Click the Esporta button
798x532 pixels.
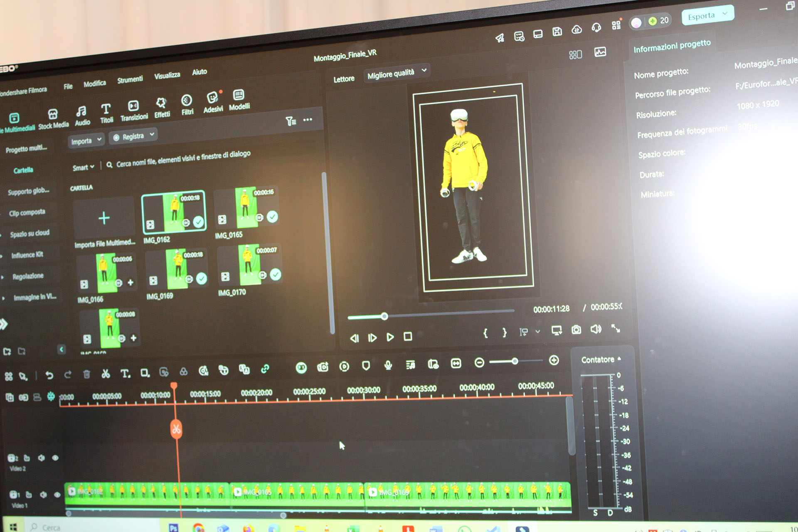pos(707,15)
